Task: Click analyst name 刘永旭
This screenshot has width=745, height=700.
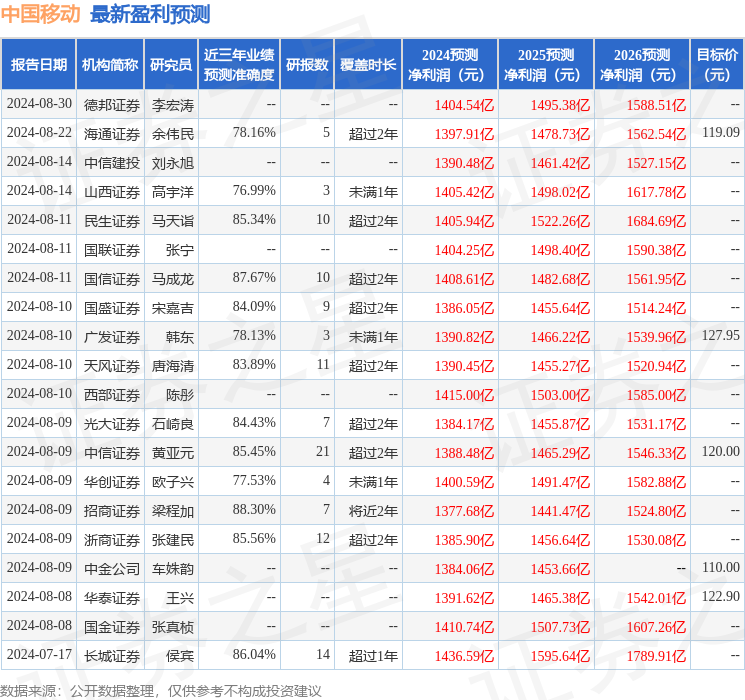Action: click(x=173, y=163)
